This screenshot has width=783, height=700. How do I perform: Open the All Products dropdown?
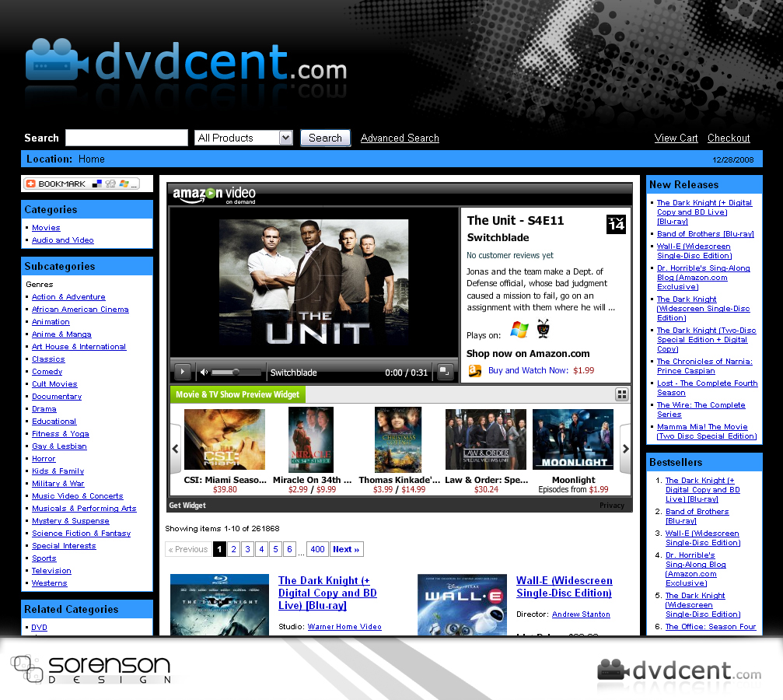(x=243, y=138)
